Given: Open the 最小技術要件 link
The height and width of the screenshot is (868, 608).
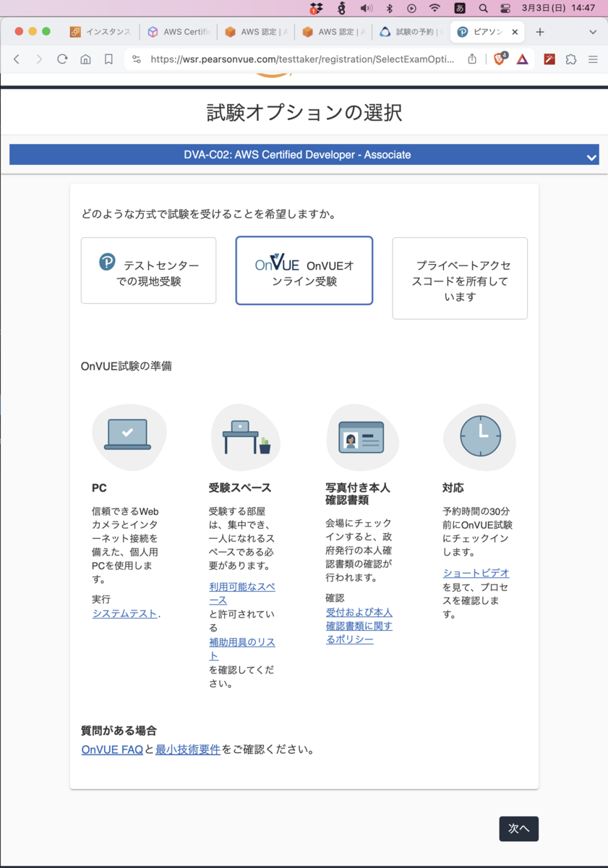Looking at the screenshot, I should coord(188,750).
